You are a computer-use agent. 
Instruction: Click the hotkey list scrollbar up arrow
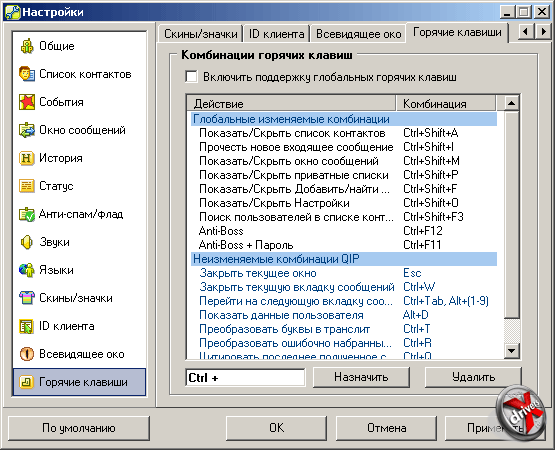(x=511, y=103)
